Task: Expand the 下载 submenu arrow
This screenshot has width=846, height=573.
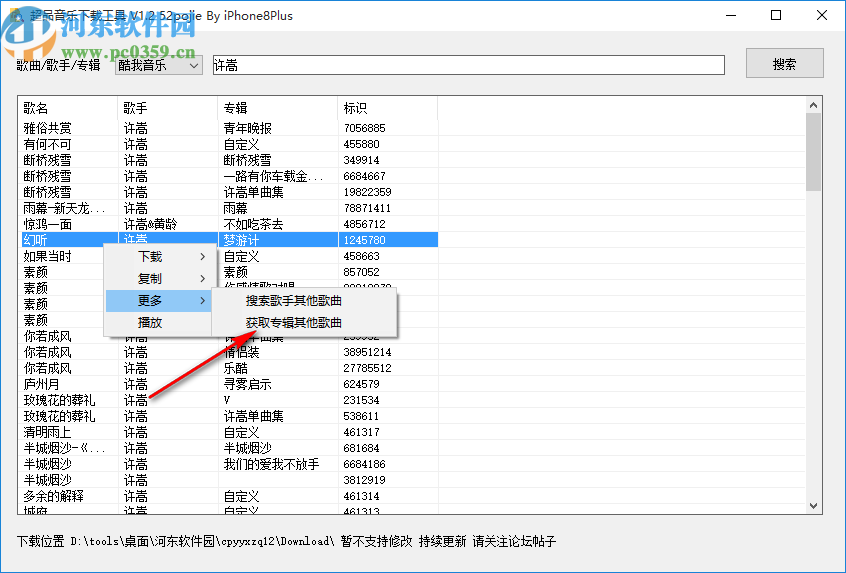Action: [203, 256]
